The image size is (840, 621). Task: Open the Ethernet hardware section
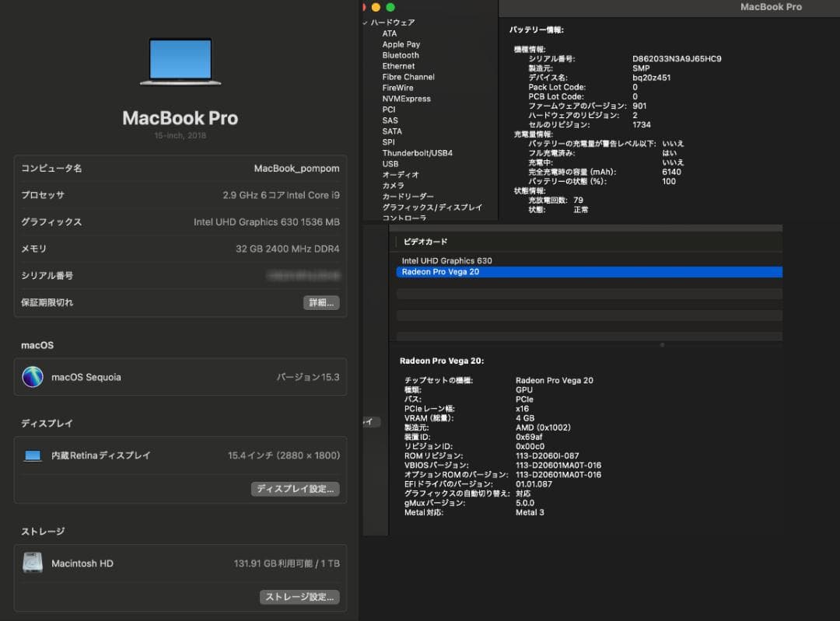pos(398,66)
